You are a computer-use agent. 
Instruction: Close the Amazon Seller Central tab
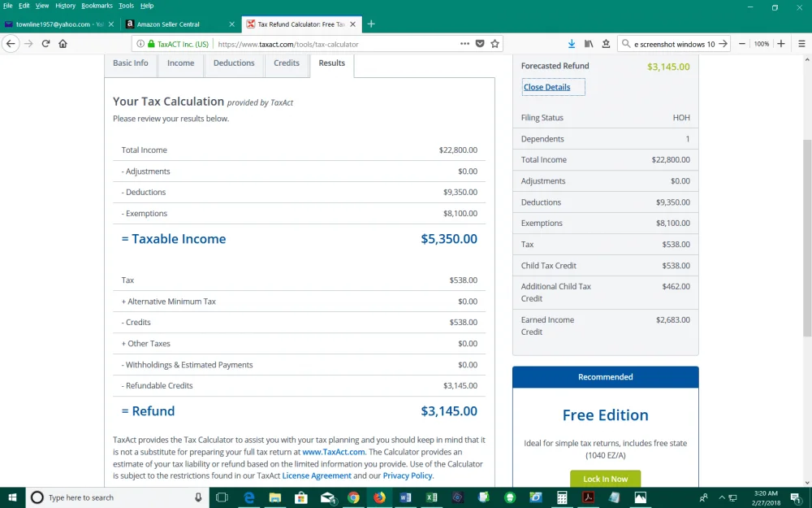[231, 24]
